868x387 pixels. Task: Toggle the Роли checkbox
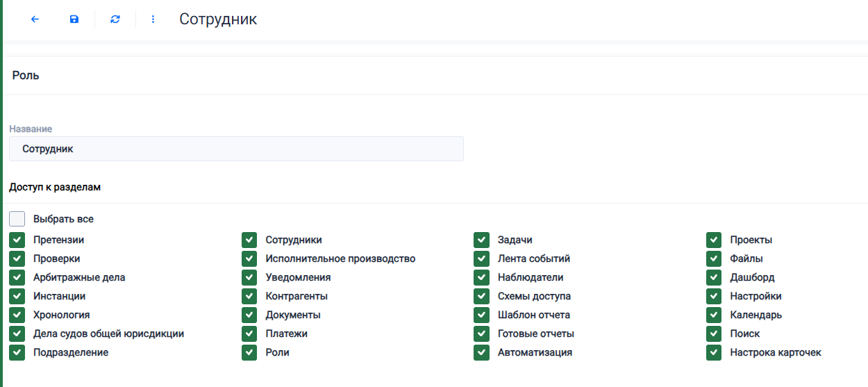point(249,352)
